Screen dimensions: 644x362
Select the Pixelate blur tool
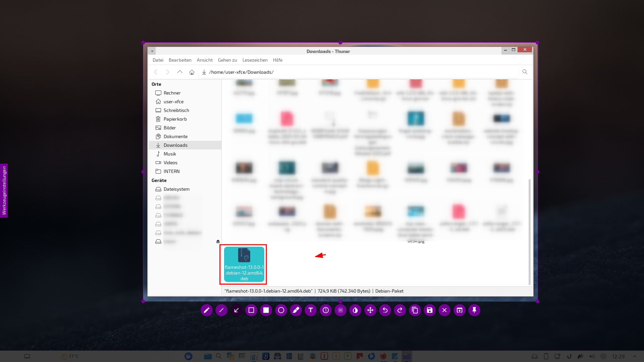pos(340,310)
